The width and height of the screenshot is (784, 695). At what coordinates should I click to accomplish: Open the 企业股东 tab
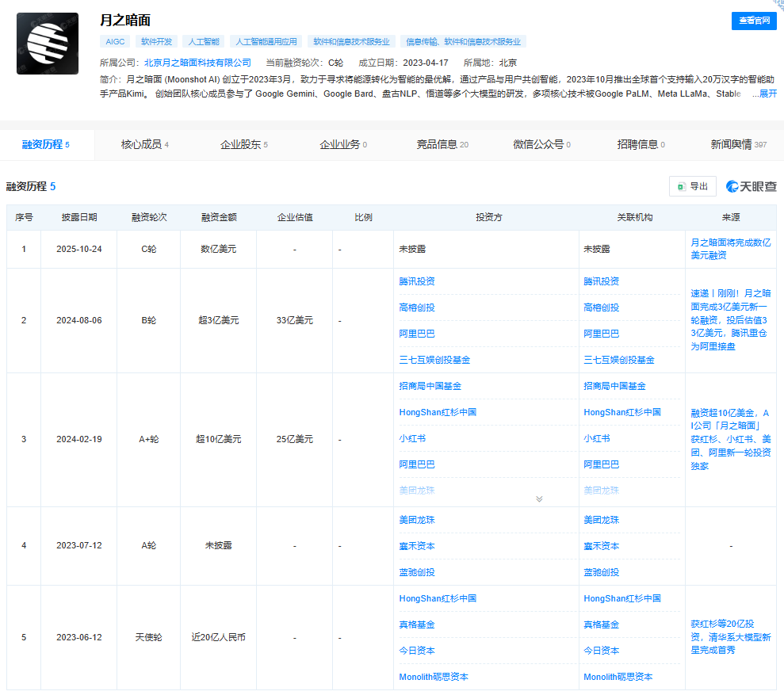coord(240,145)
